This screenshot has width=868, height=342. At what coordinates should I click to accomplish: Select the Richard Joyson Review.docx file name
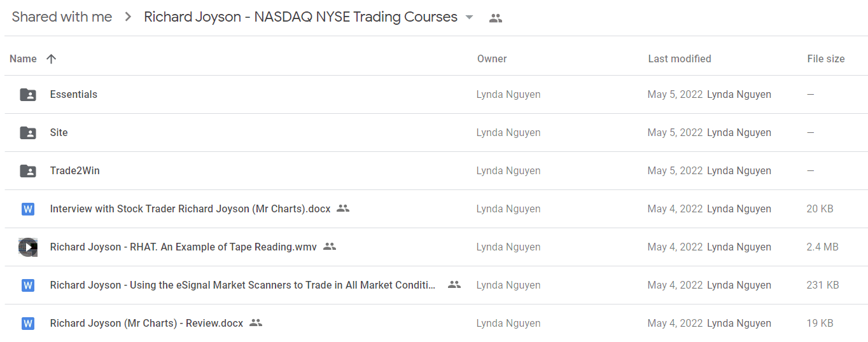tap(146, 323)
